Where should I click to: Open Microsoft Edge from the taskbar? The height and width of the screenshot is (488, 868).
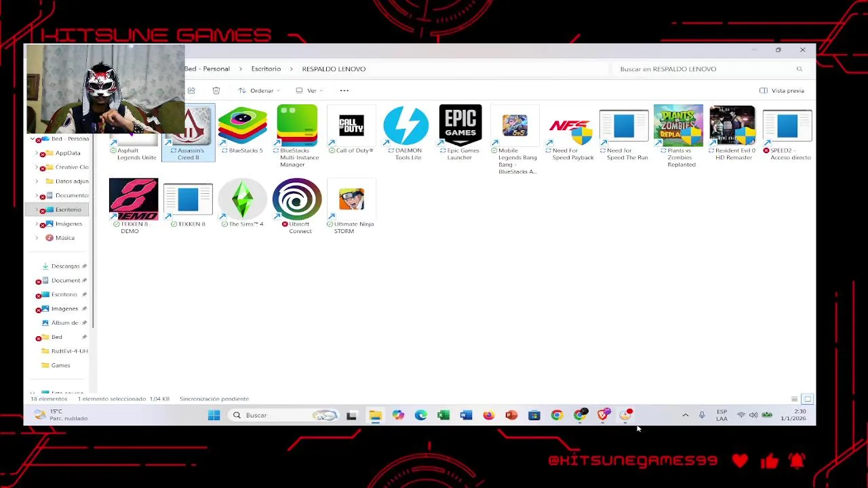coord(420,415)
